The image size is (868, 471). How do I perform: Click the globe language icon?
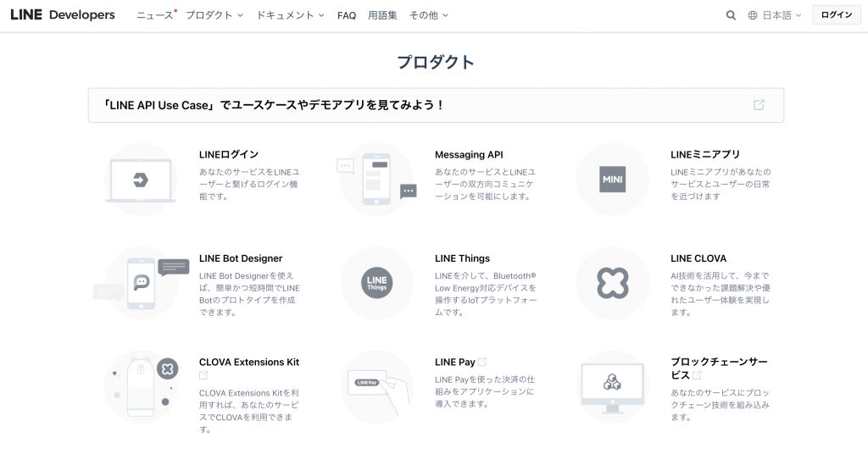pos(753,15)
